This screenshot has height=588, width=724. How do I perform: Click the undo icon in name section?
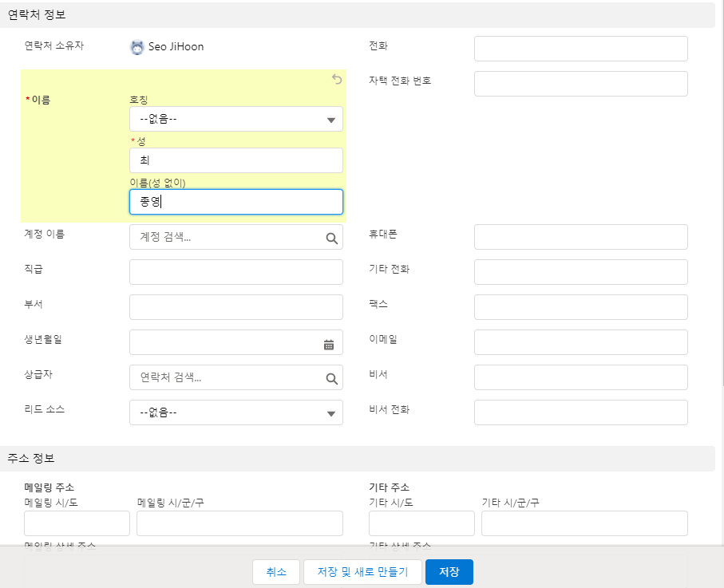click(337, 80)
